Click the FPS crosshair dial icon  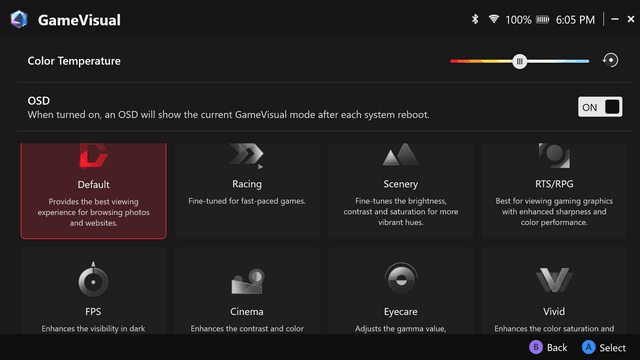point(93,279)
